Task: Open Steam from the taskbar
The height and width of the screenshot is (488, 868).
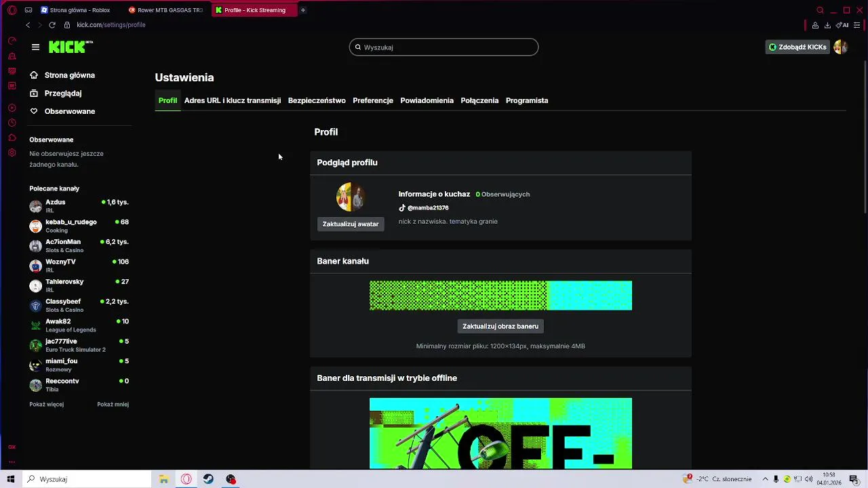Action: (208, 479)
